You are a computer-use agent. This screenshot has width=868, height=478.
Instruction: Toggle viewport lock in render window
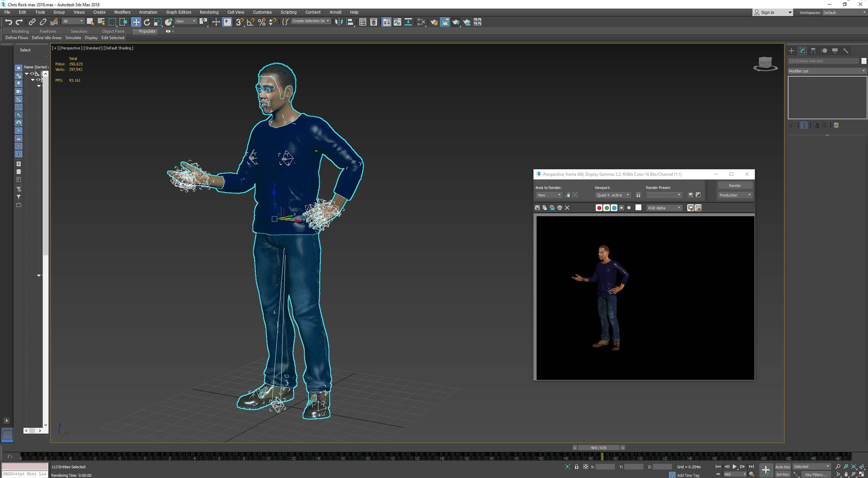click(638, 195)
